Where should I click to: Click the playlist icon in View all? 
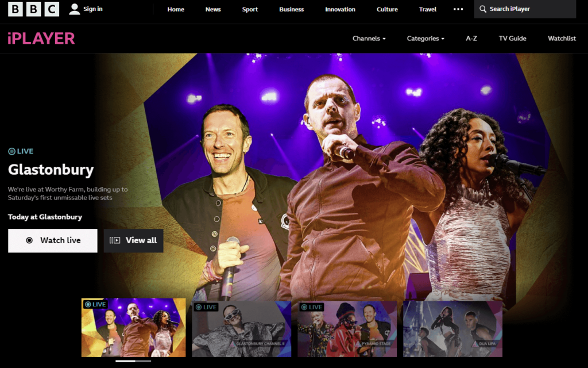coord(115,240)
